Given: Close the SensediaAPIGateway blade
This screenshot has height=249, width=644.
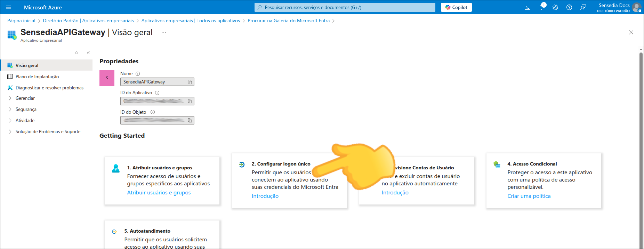Looking at the screenshot, I should [631, 32].
